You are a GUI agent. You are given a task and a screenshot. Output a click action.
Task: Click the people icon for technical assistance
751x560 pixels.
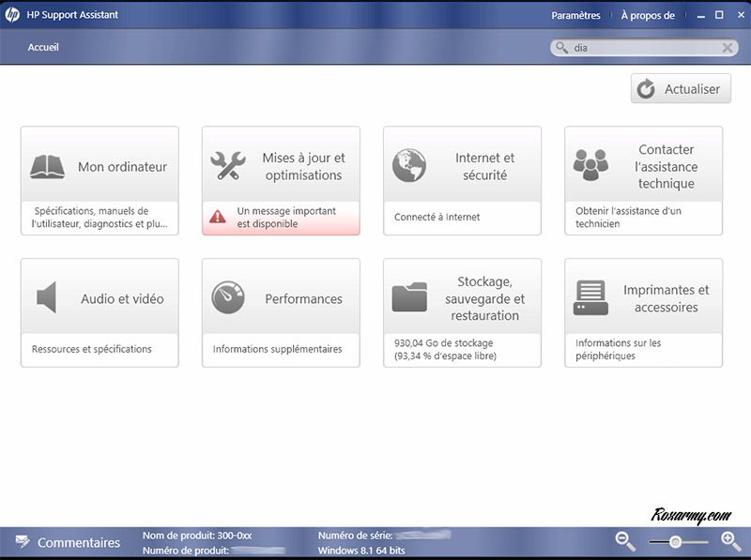click(590, 166)
